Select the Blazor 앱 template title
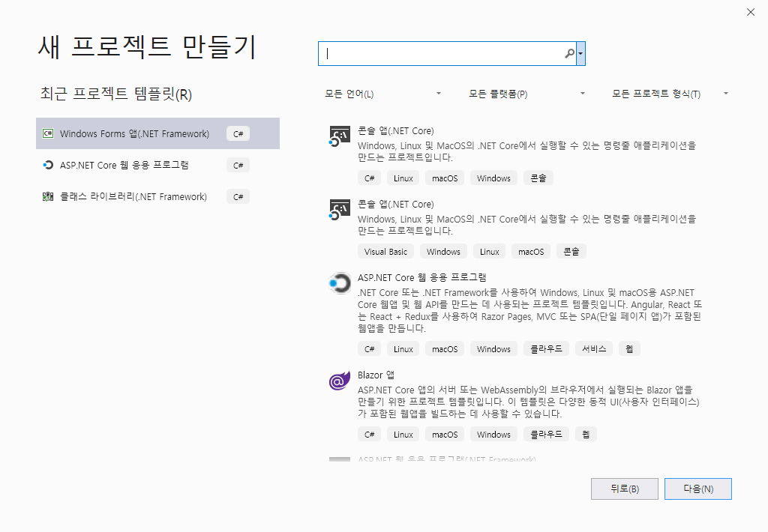 point(376,375)
